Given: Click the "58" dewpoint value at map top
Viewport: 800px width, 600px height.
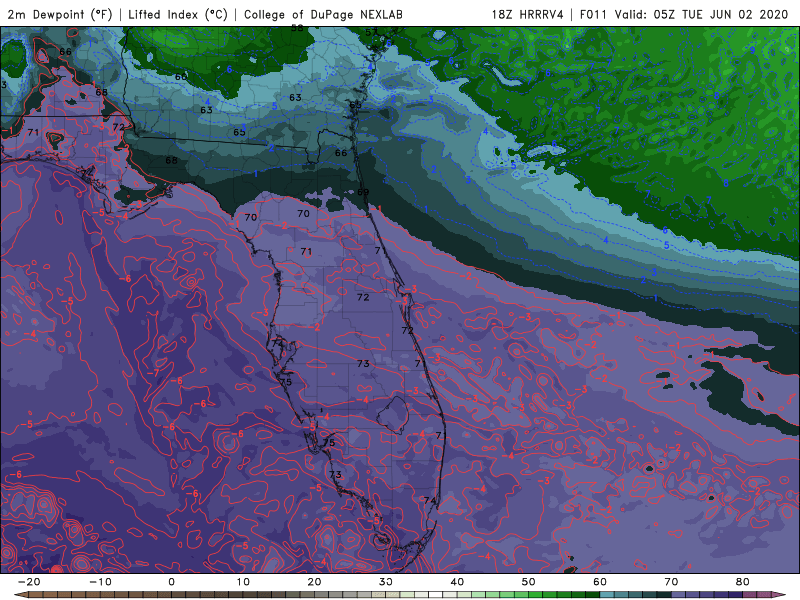Looking at the screenshot, I should coord(297,29).
